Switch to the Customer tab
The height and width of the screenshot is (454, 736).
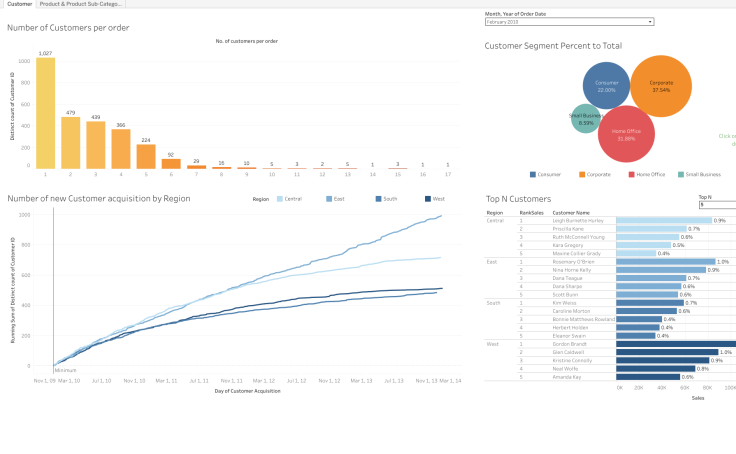pyautogui.click(x=19, y=4)
